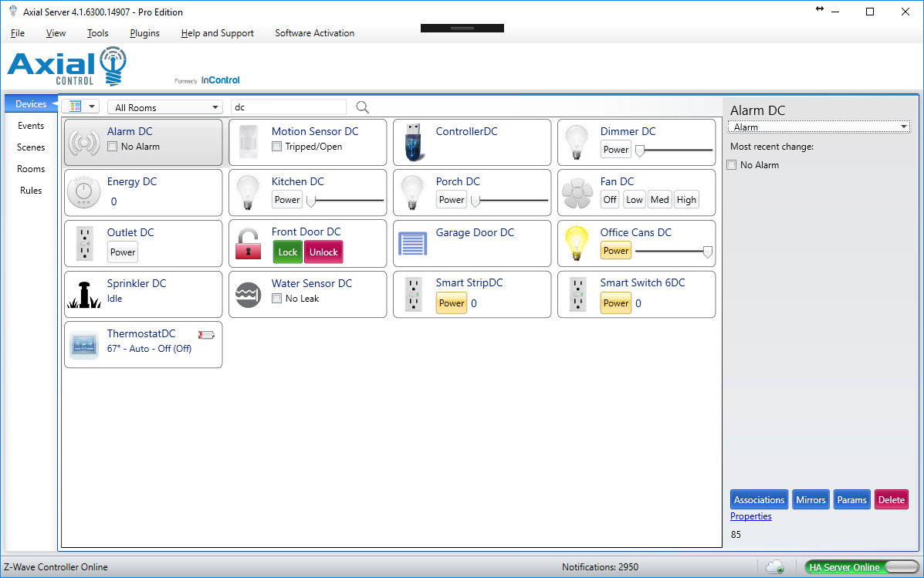Click the ControllerDC USB stick icon

[413, 143]
